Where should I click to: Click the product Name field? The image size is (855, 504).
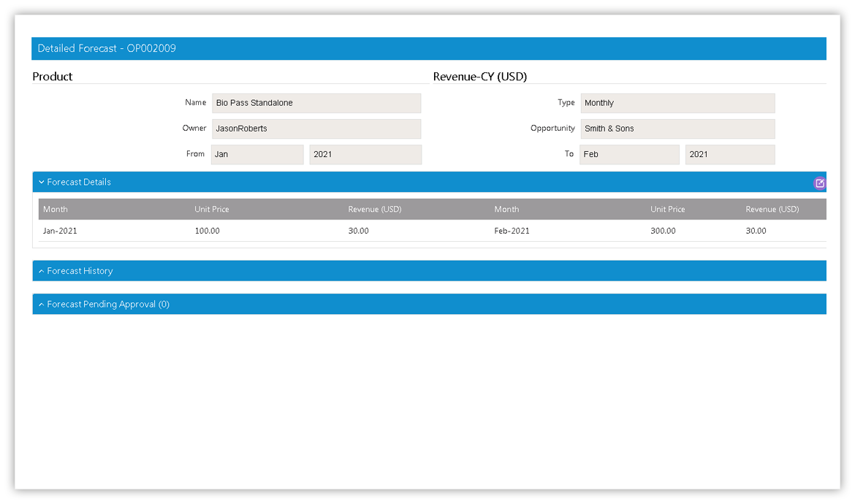pos(316,103)
